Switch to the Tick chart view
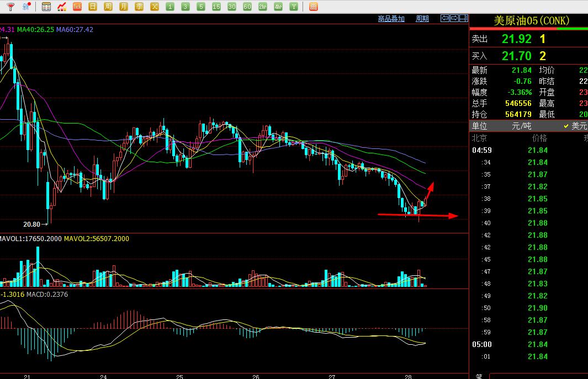The width and height of the screenshot is (588, 379). pos(77,7)
